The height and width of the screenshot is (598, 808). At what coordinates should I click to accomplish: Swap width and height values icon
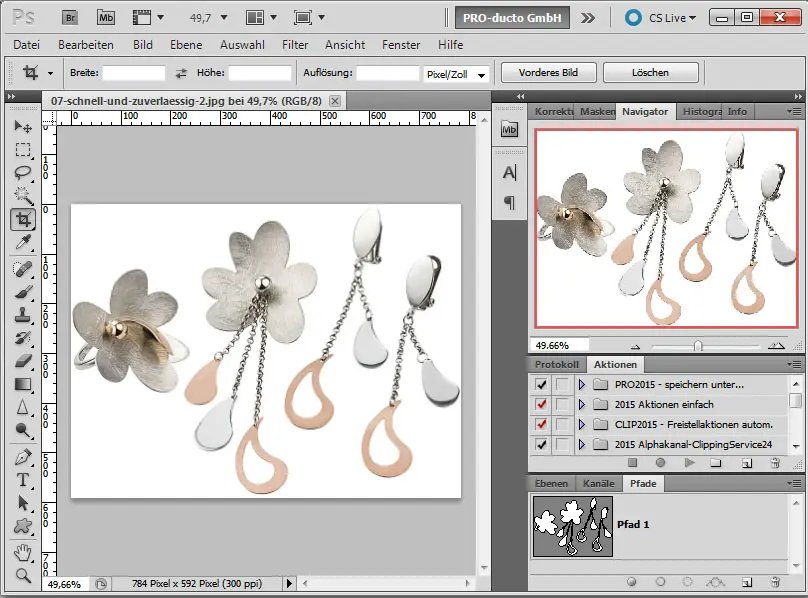(x=181, y=73)
